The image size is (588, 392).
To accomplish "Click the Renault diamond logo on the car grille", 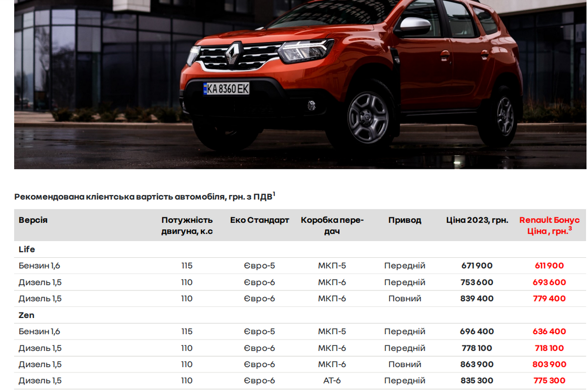I will pyautogui.click(x=232, y=54).
